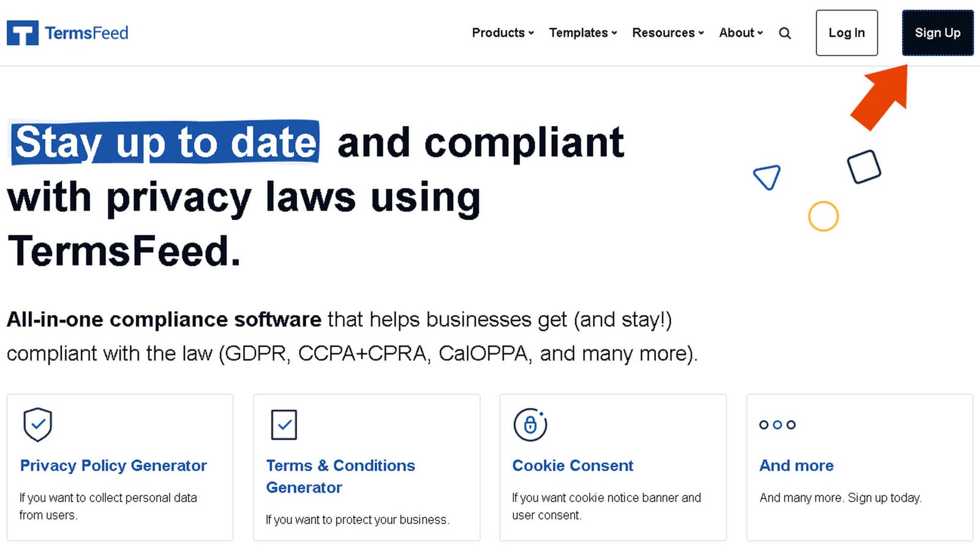Click the Privacy Policy shield icon

37,424
